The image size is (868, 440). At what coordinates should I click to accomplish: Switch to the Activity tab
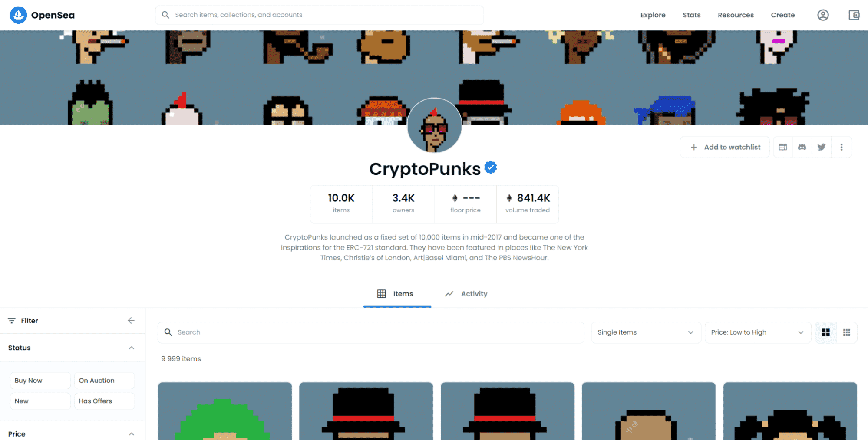(466, 294)
